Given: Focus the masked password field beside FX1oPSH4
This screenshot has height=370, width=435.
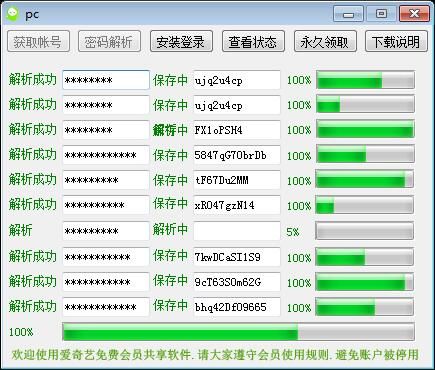Looking at the screenshot, I should tap(106, 130).
